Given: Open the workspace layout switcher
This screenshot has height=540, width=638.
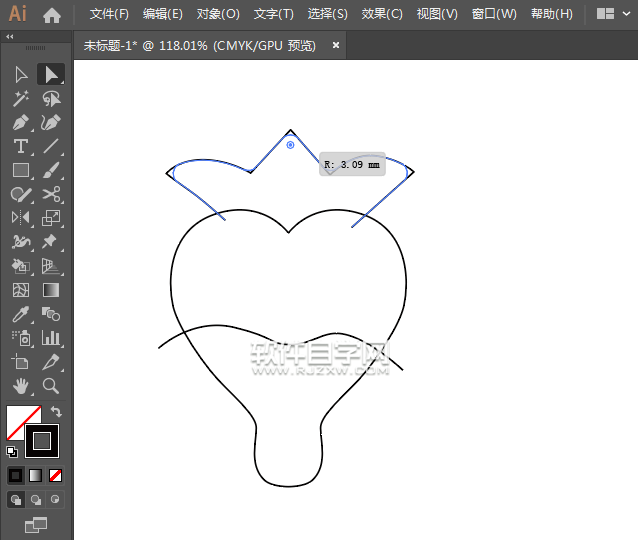Looking at the screenshot, I should coord(605,15).
